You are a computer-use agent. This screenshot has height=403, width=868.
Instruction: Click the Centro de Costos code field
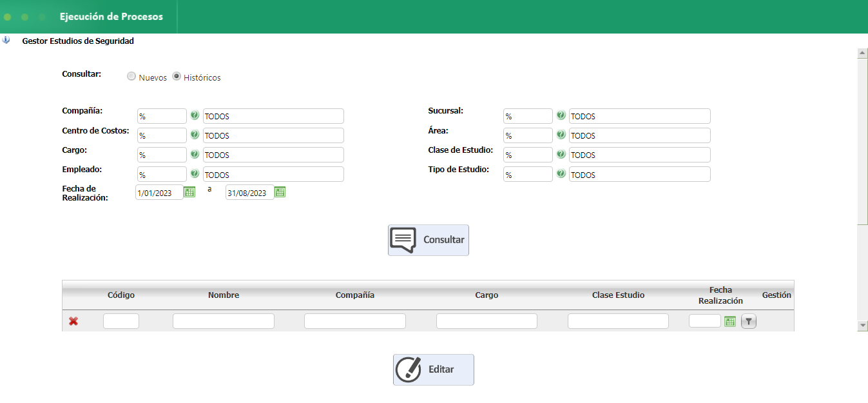tap(162, 135)
